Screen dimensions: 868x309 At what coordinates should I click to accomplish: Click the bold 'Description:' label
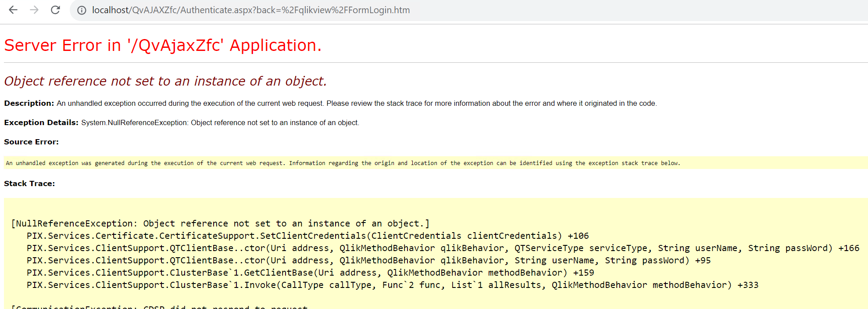29,103
